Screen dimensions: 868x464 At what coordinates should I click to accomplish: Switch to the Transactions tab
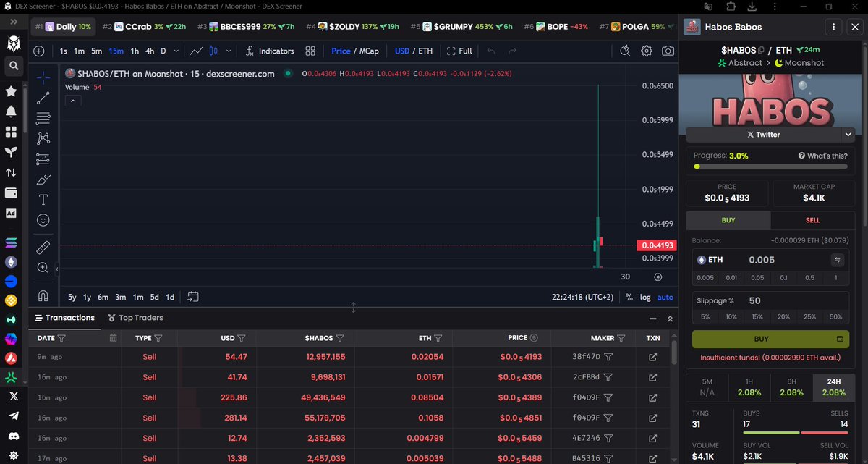click(x=64, y=318)
